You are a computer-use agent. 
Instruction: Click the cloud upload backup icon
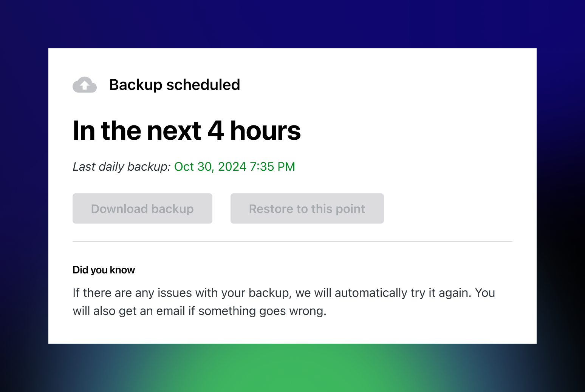coord(85,85)
